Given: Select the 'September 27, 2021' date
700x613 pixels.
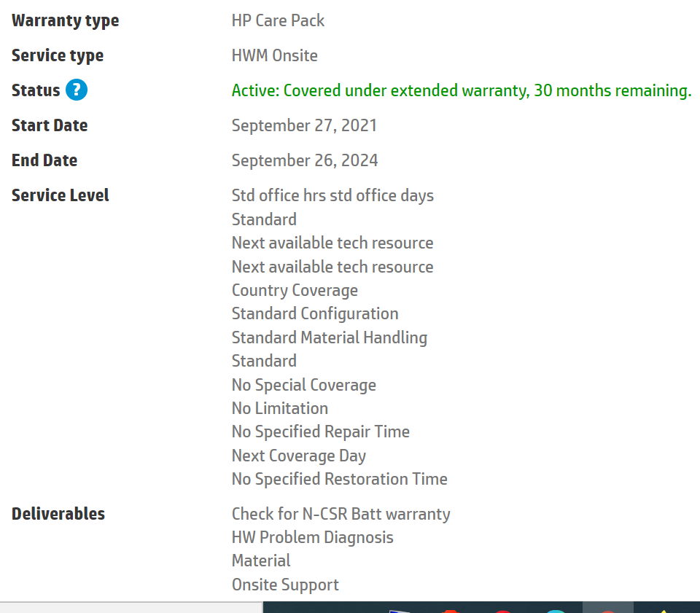Looking at the screenshot, I should click(304, 126).
